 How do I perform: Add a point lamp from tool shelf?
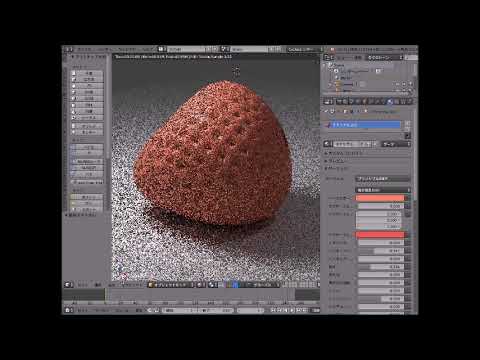pyautogui.click(x=87, y=197)
